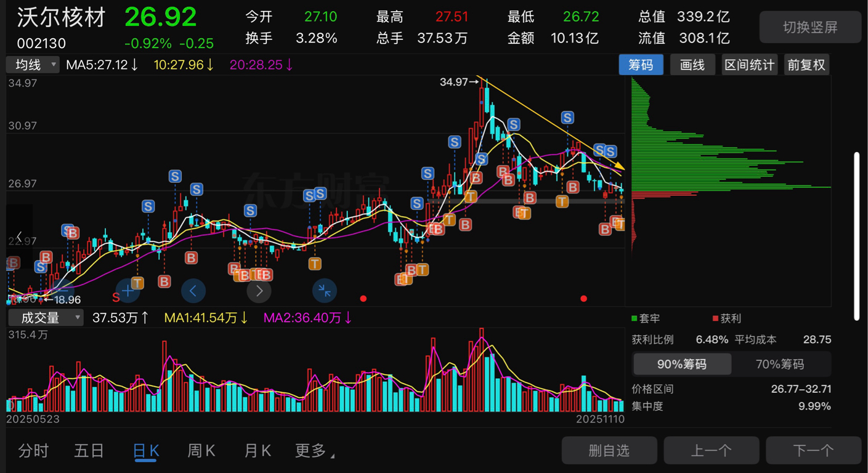The image size is (868, 473).
Task: Tap the second red dot event marker
Action: 583,299
